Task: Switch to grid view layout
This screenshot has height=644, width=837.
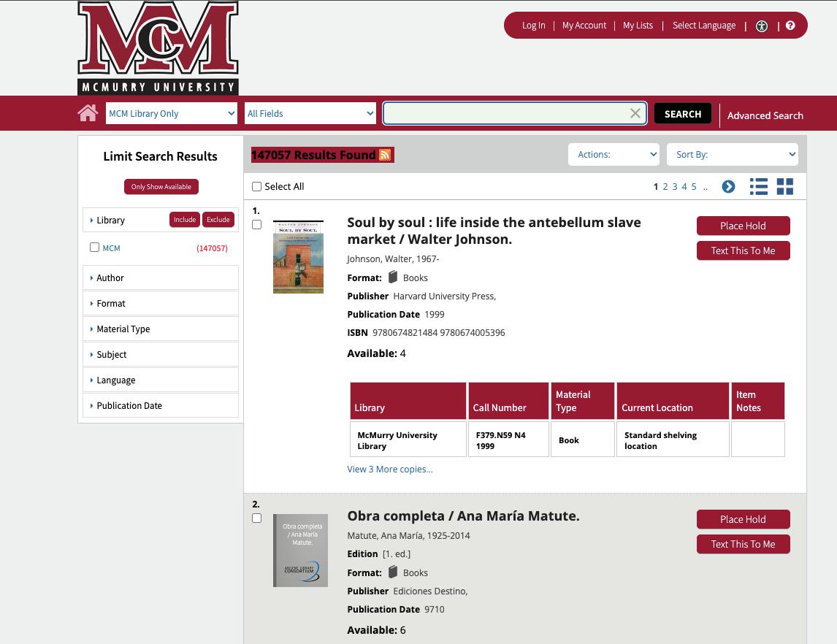Action: tap(784, 187)
